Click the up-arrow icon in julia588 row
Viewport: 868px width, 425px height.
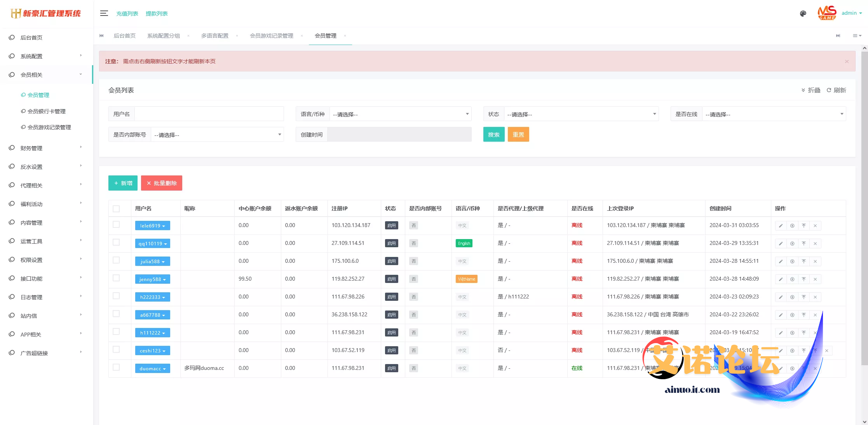click(804, 261)
